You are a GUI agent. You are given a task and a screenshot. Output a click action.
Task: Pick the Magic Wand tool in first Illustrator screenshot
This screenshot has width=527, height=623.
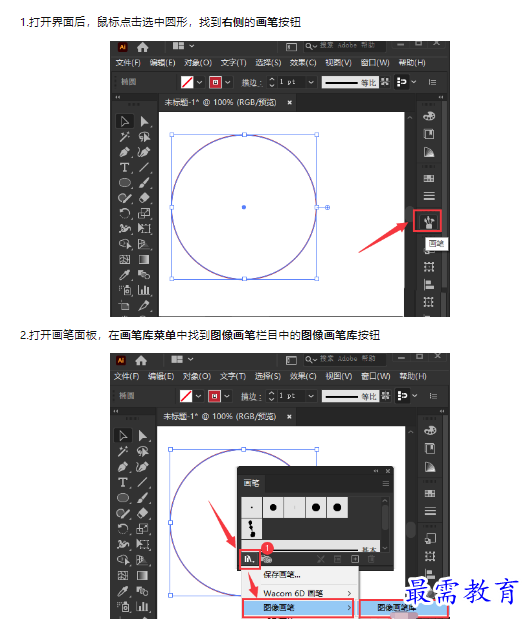(x=124, y=137)
